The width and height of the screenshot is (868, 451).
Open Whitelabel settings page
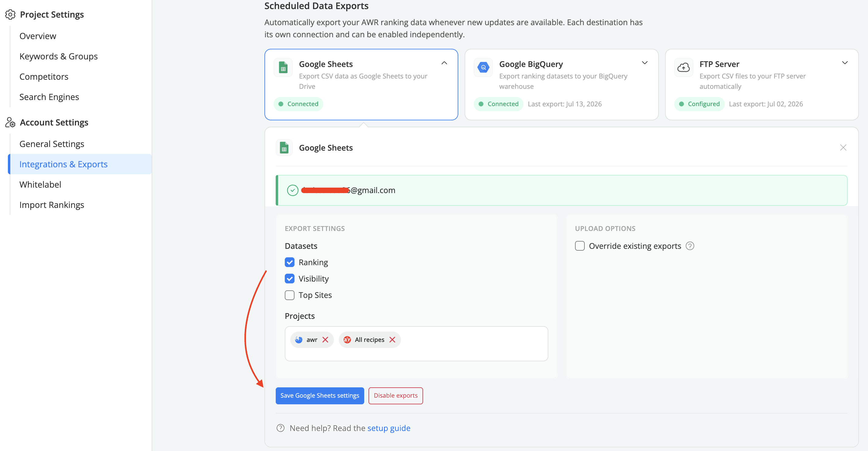click(40, 185)
